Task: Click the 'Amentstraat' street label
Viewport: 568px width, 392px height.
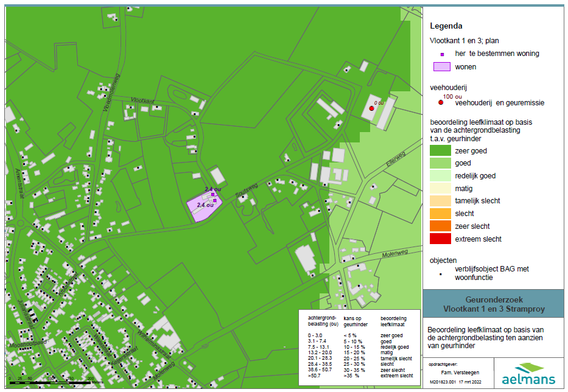Action: pos(19,183)
